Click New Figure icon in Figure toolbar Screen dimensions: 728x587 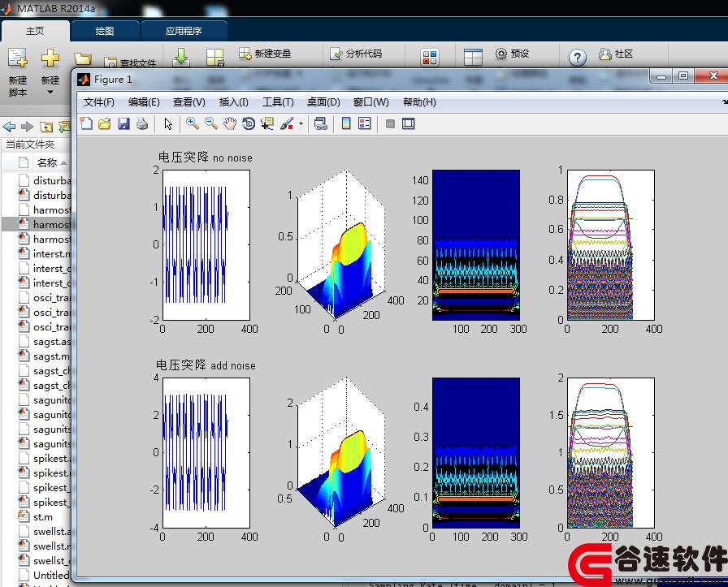click(86, 123)
